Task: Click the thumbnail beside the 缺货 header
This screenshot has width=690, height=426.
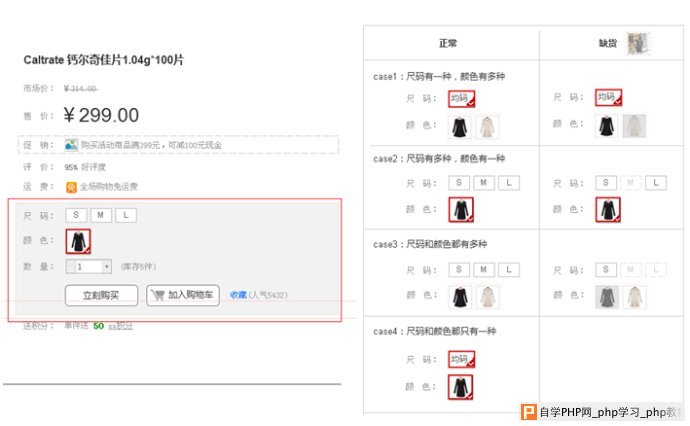Action: coord(637,44)
